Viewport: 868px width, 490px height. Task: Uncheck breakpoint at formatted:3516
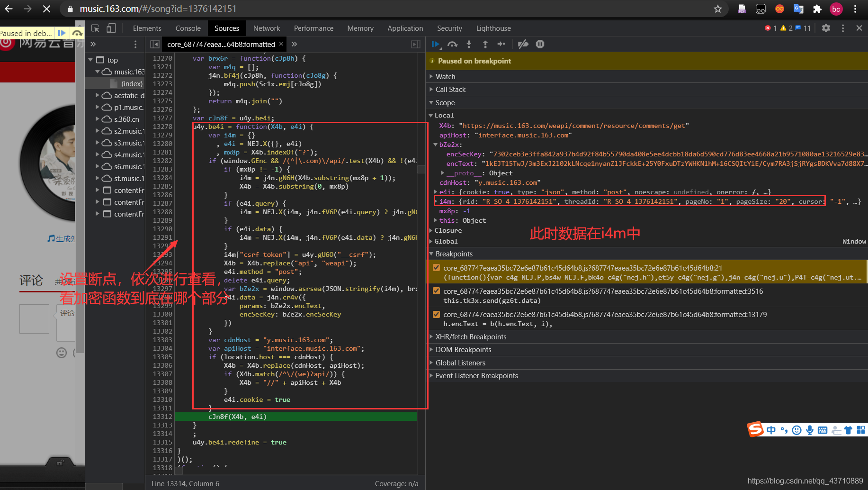coord(436,291)
